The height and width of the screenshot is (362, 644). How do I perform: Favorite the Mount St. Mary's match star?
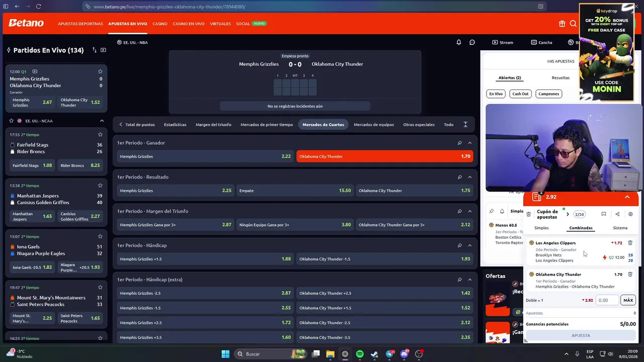(100, 287)
